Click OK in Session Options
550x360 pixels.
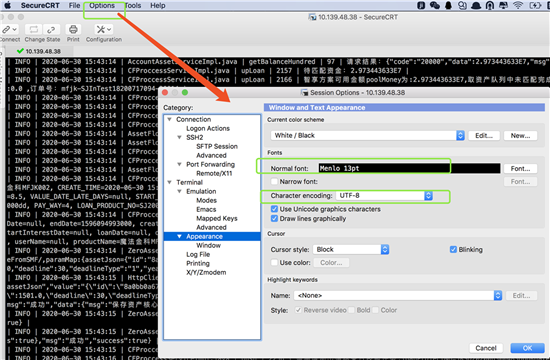[x=527, y=348]
